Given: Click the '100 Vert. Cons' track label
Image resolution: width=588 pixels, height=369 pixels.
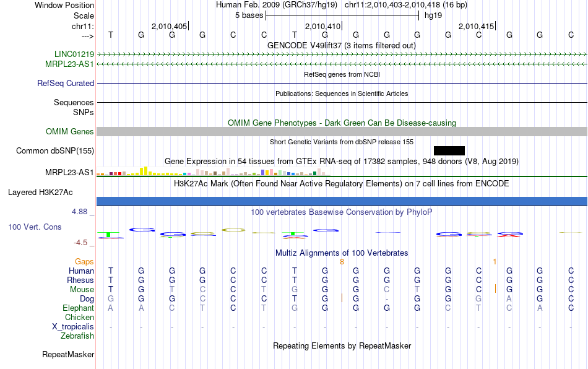Looking at the screenshot, I should click(x=35, y=227).
